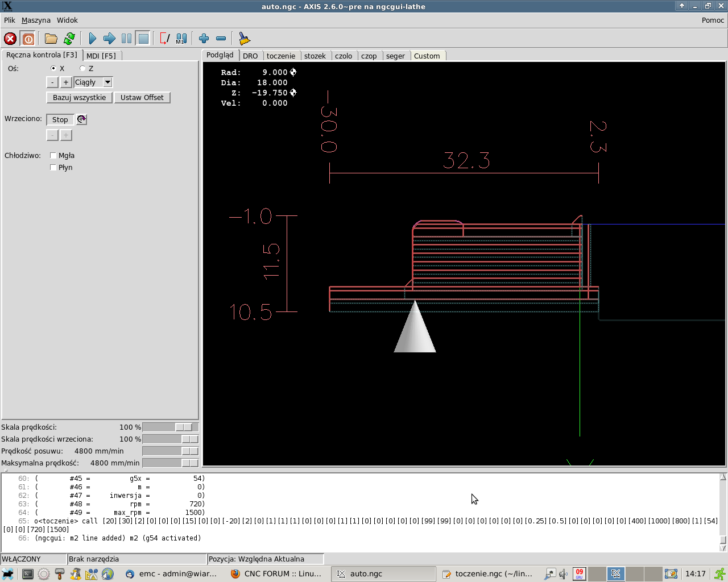728x582 pixels.
Task: Switch to emc - admin taskbar window
Action: 172,574
